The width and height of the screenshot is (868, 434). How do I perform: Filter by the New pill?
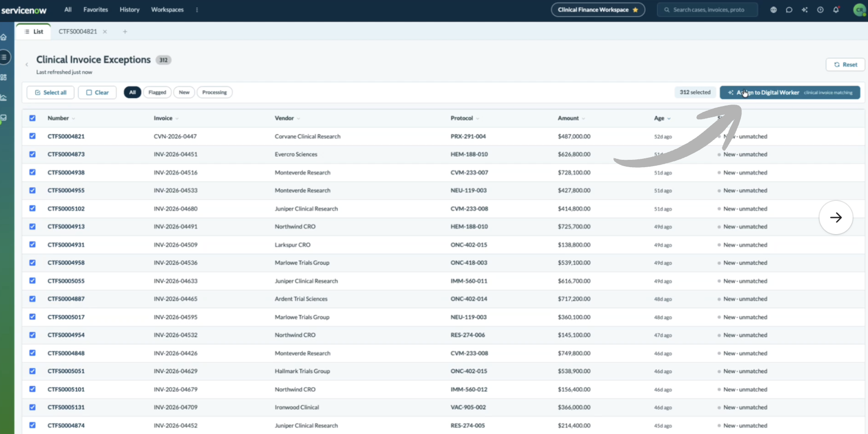tap(184, 92)
